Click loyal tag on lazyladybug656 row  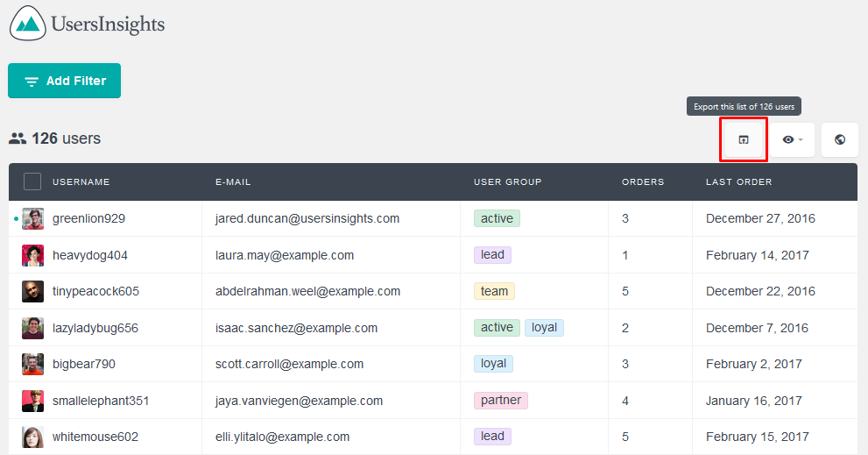[544, 328]
